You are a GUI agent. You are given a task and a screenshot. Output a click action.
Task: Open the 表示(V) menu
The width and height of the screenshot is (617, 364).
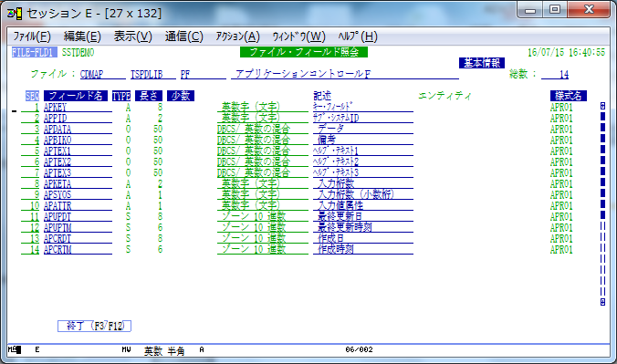coord(132,36)
